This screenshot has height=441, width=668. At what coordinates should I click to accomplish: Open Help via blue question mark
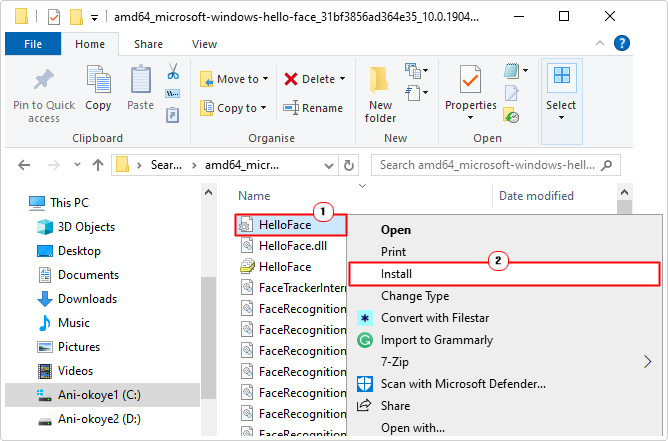(x=622, y=43)
